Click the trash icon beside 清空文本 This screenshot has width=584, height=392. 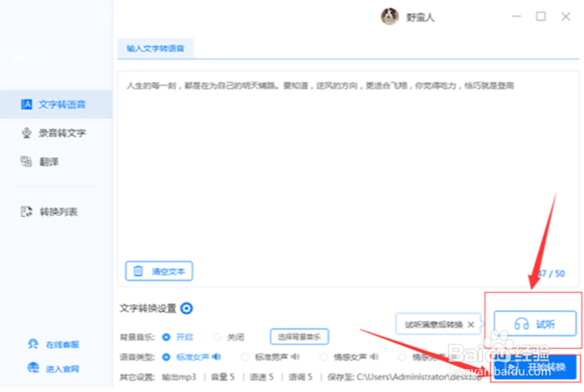pos(139,271)
